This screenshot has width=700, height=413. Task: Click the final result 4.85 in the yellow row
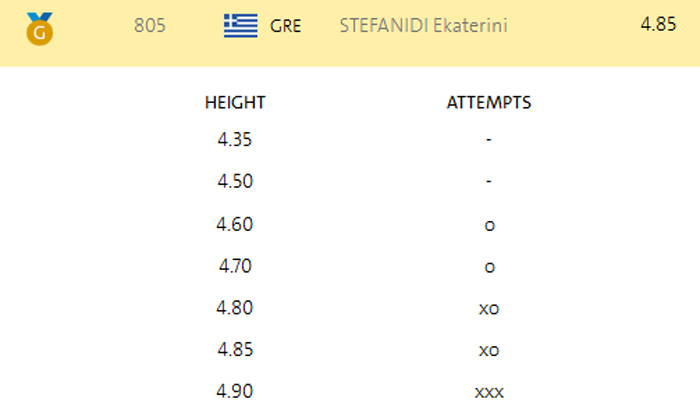tap(660, 23)
